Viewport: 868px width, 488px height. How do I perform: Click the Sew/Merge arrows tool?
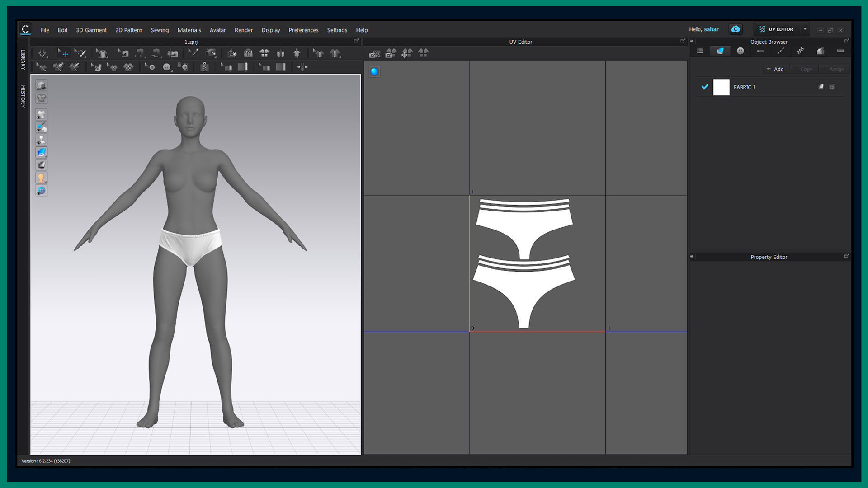[302, 67]
